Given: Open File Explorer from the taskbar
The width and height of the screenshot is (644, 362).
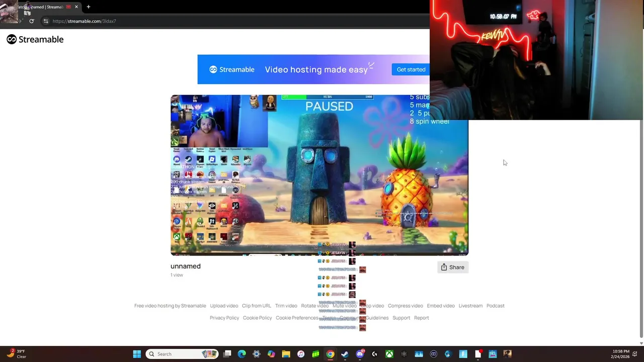Looking at the screenshot, I should (x=286, y=354).
